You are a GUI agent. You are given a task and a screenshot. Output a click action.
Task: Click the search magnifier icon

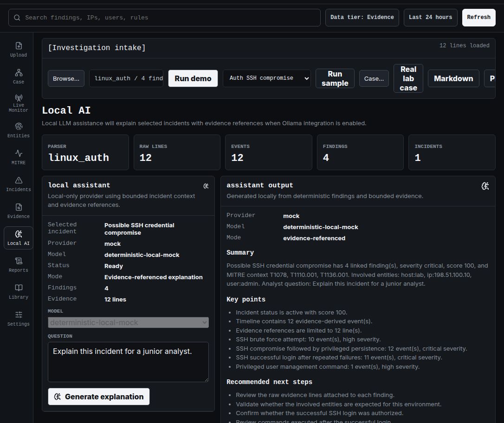point(17,17)
